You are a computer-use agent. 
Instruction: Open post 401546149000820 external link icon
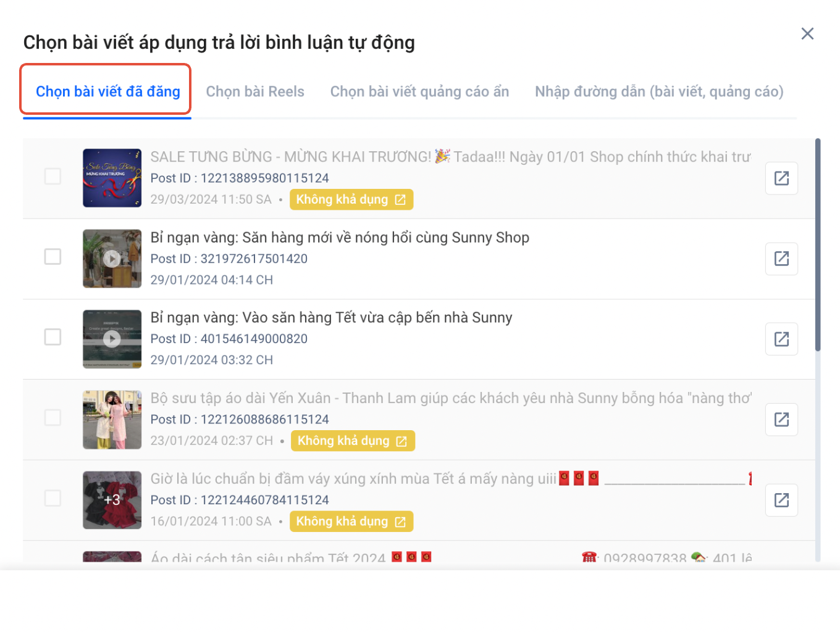pos(781,339)
